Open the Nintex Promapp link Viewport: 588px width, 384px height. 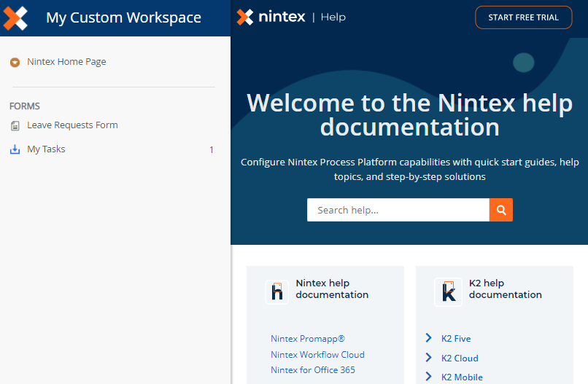tap(307, 339)
